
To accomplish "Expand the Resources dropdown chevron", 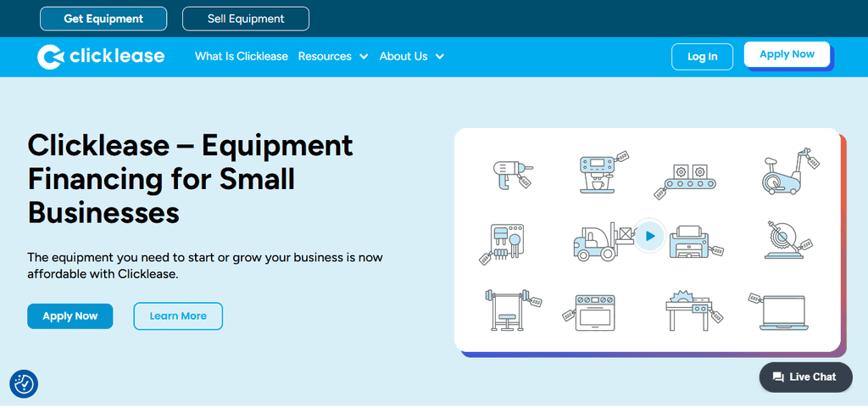I will coord(364,57).
